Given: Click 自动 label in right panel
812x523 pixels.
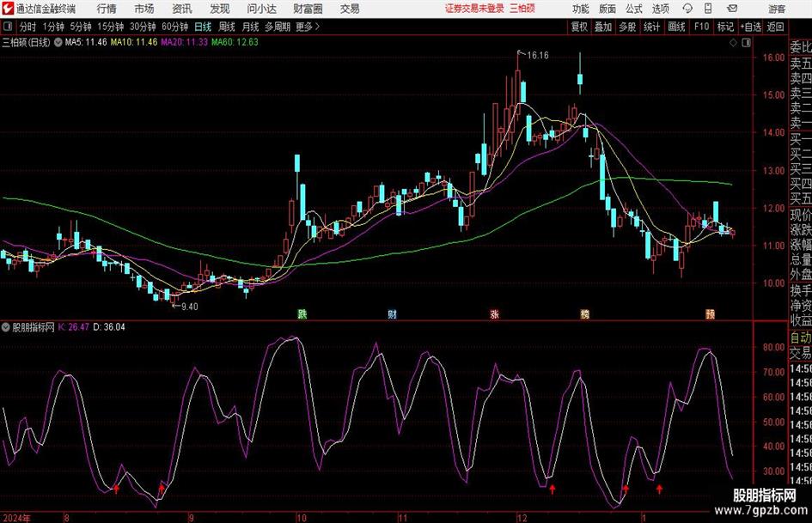Looking at the screenshot, I should (801, 338).
